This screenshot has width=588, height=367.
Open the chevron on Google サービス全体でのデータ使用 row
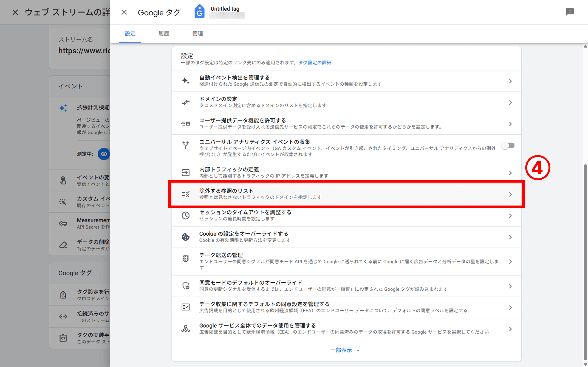click(x=510, y=329)
